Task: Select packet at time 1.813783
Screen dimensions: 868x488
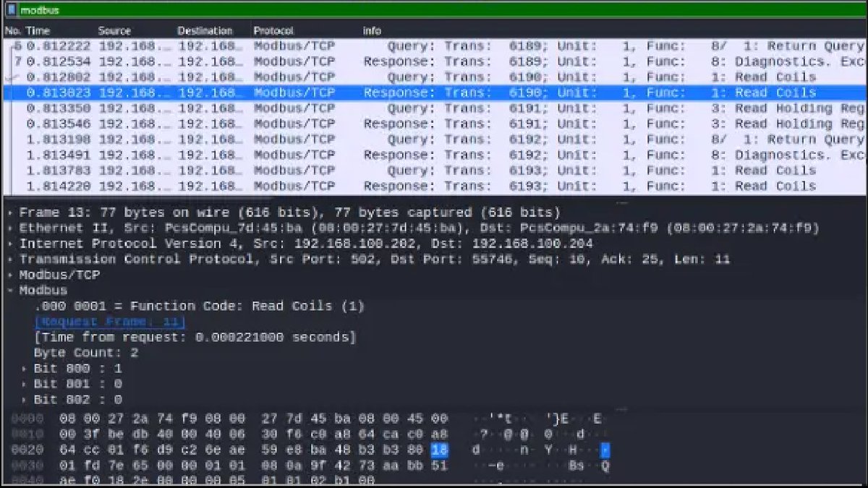Action: coord(434,171)
